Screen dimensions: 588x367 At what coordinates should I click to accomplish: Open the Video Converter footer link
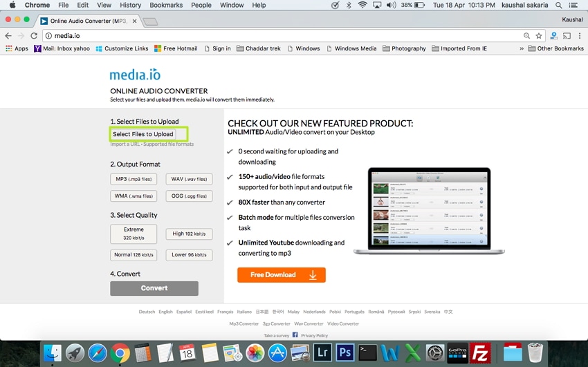point(343,323)
